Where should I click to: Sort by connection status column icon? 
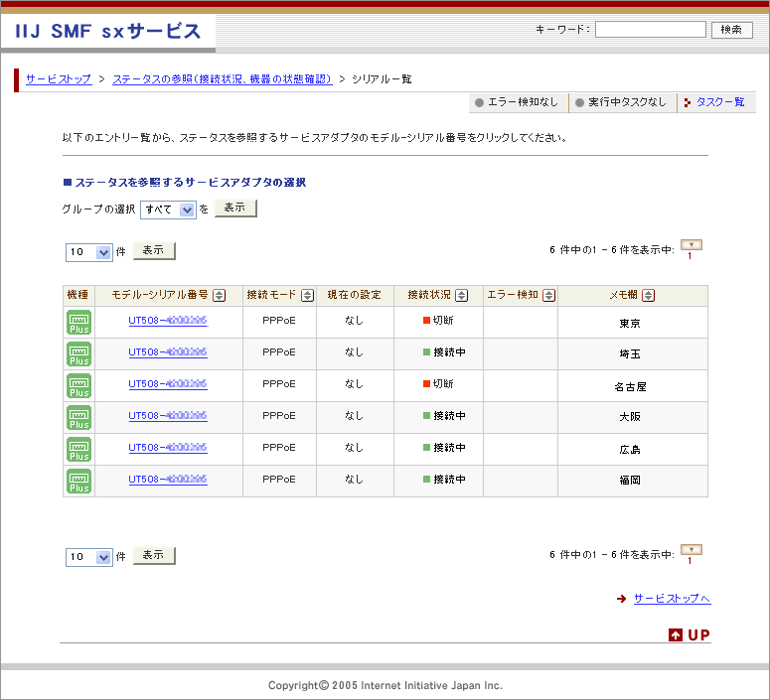tap(462, 296)
